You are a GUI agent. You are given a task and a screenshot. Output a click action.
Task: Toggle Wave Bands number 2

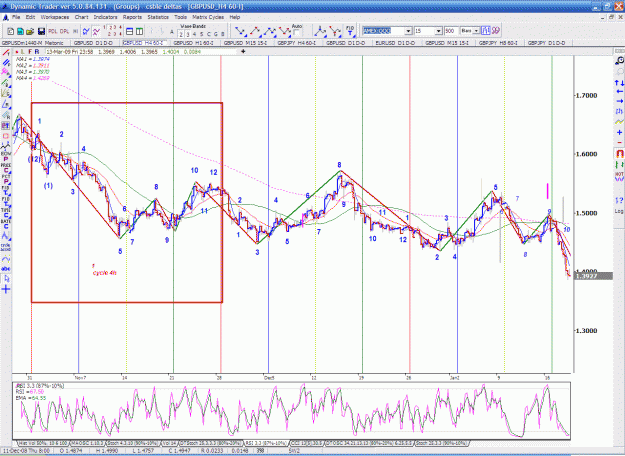(181, 34)
